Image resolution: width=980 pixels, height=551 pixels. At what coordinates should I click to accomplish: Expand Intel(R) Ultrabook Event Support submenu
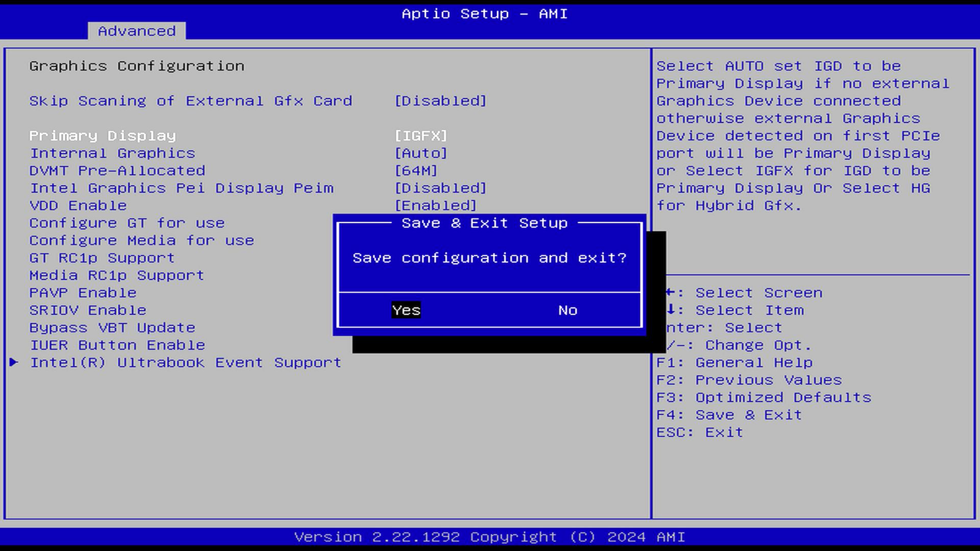[x=186, y=362]
